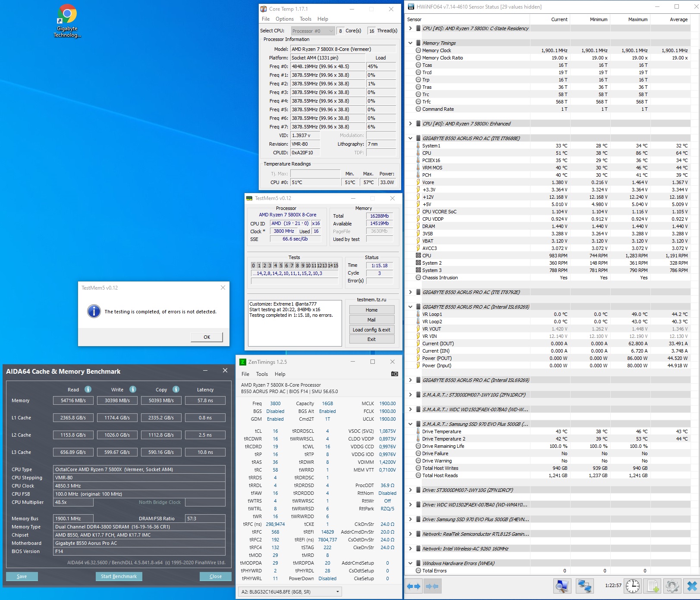This screenshot has width=700, height=600.
Task: Click TestMem5 Home button
Action: click(x=372, y=310)
